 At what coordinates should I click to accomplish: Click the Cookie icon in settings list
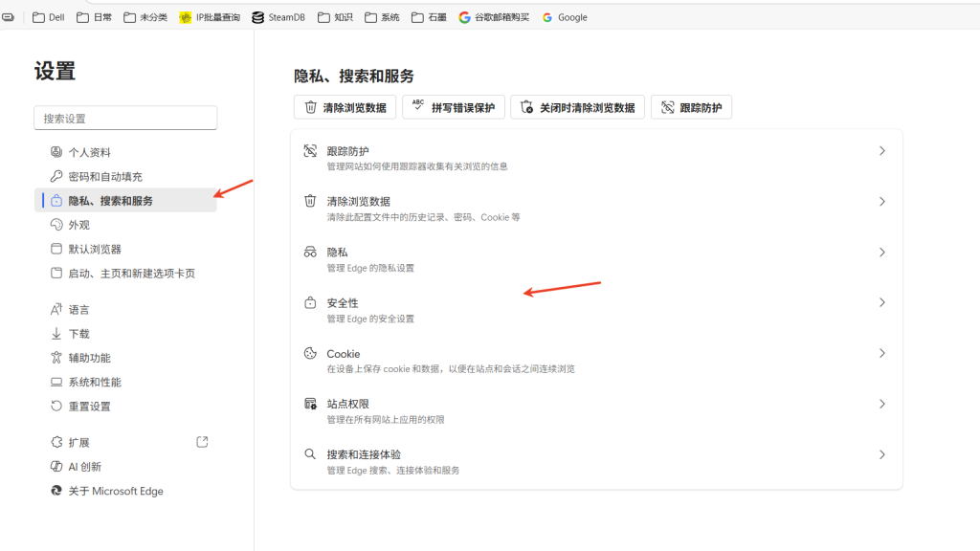[310, 354]
